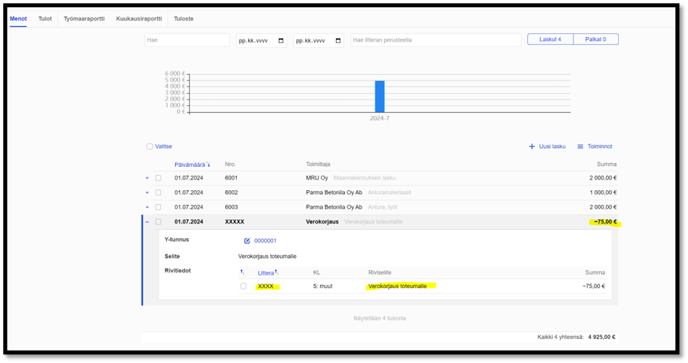Select the Palkat 0 button
The width and height of the screenshot is (688, 363).
pos(596,40)
